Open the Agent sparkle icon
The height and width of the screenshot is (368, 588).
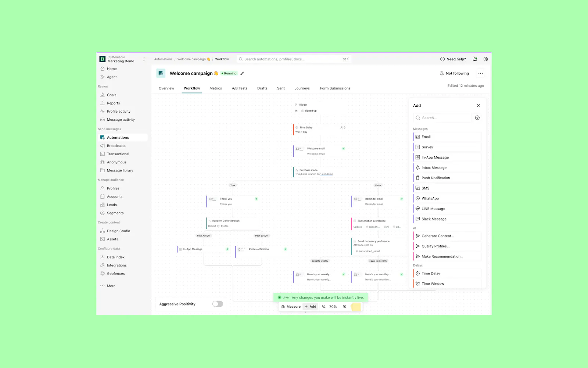click(103, 77)
